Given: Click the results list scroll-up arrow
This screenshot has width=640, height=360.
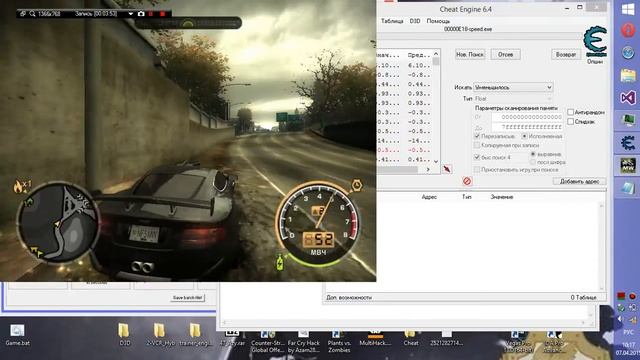Looking at the screenshot, I should coord(436,54).
